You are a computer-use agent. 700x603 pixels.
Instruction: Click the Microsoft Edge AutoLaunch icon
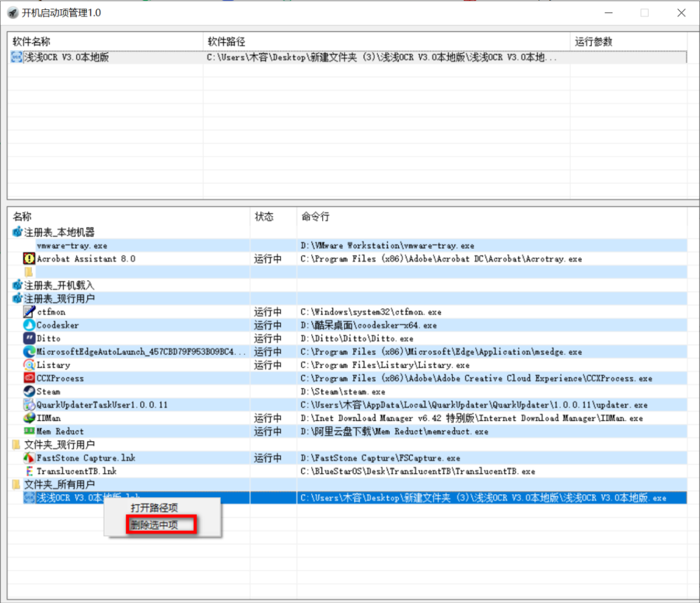point(29,351)
